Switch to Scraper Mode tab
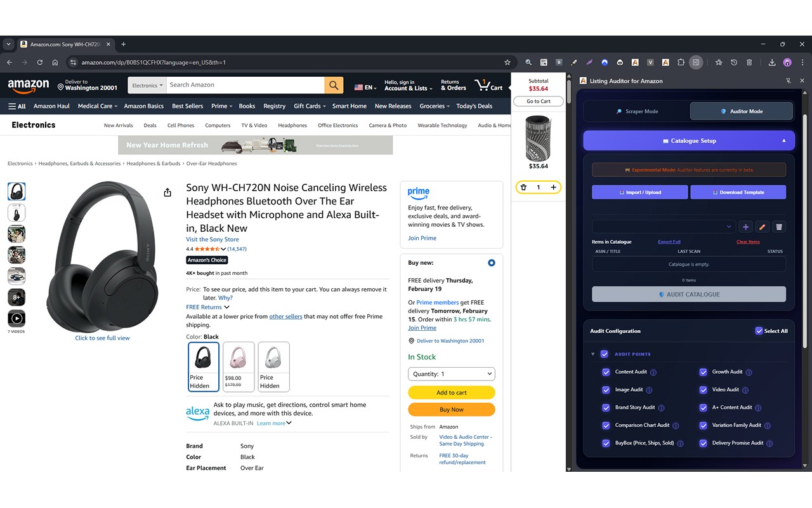 click(x=637, y=111)
